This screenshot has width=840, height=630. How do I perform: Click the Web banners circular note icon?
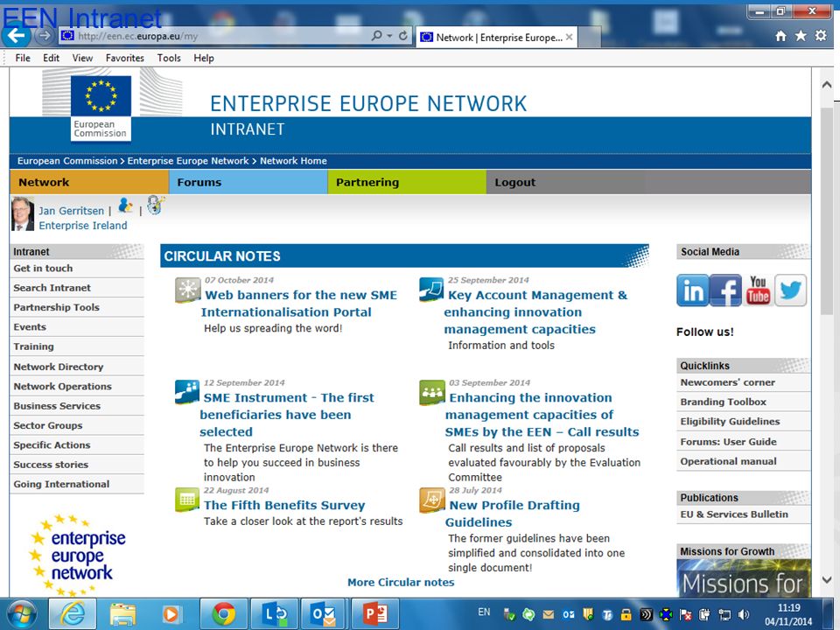point(188,290)
